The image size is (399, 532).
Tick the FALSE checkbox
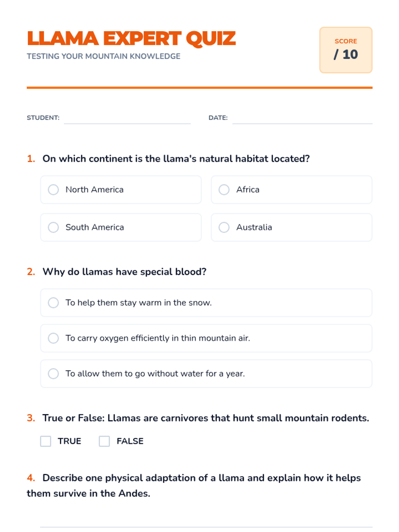pos(104,441)
